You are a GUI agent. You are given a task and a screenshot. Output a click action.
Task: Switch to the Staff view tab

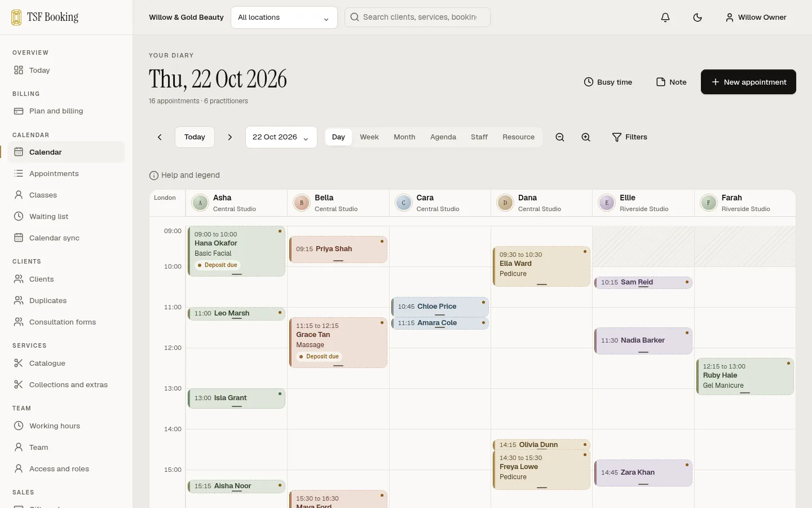(479, 137)
